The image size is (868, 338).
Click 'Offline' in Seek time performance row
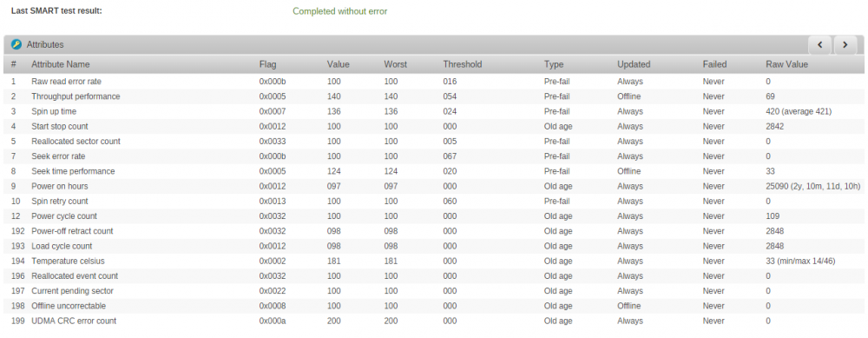pos(628,171)
